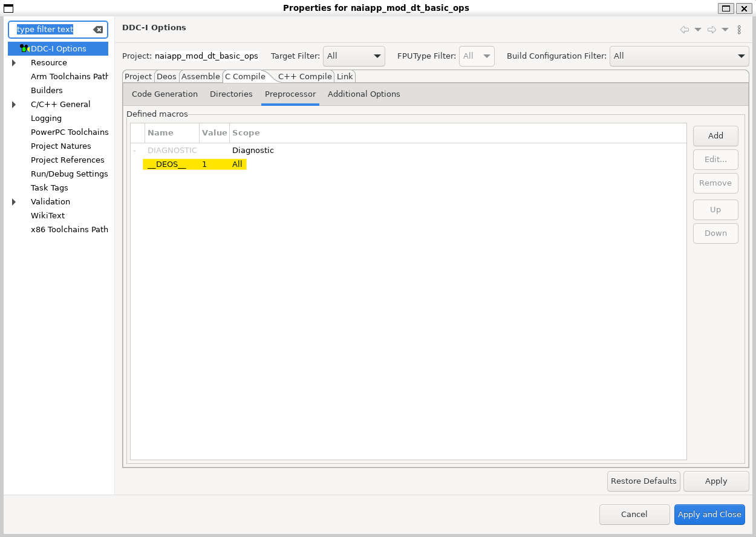The image size is (756, 537).
Task: Click the back navigation arrow icon
Action: pos(684,30)
